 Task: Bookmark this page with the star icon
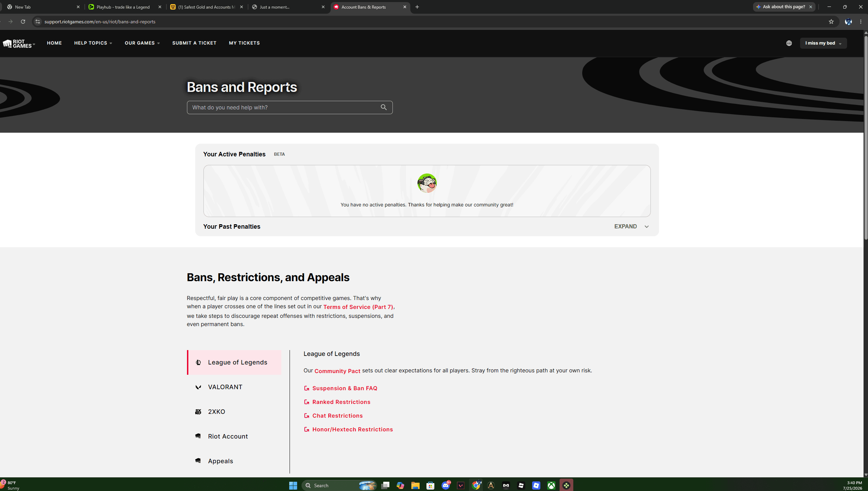pos(831,22)
